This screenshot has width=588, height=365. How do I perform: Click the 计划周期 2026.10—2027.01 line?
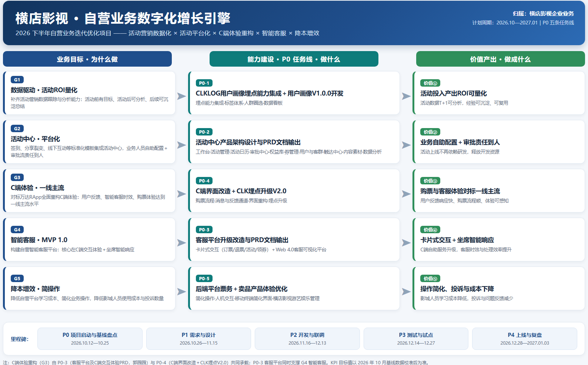pyautogui.click(x=523, y=23)
